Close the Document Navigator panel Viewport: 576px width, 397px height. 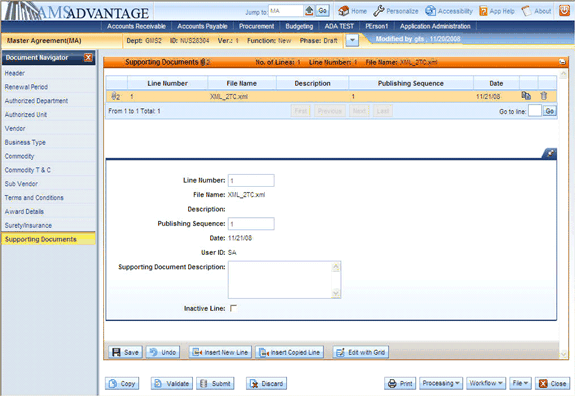coord(88,57)
